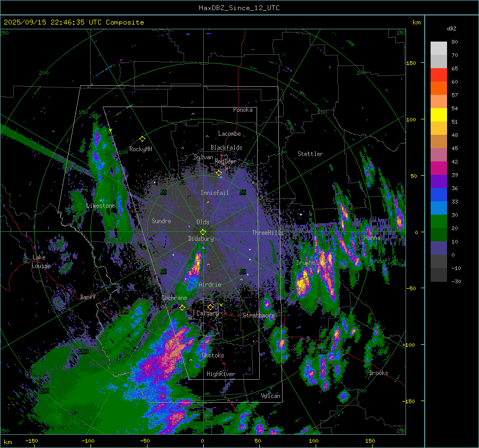
Task: Pick the light blue swatch above 30
Action: pyautogui.click(x=439, y=208)
